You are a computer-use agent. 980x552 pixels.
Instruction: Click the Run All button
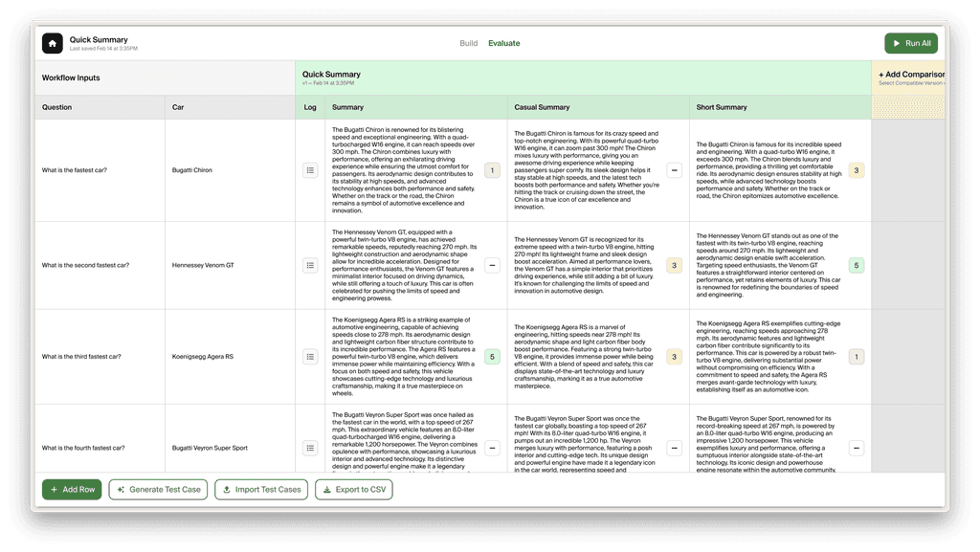[x=910, y=42]
